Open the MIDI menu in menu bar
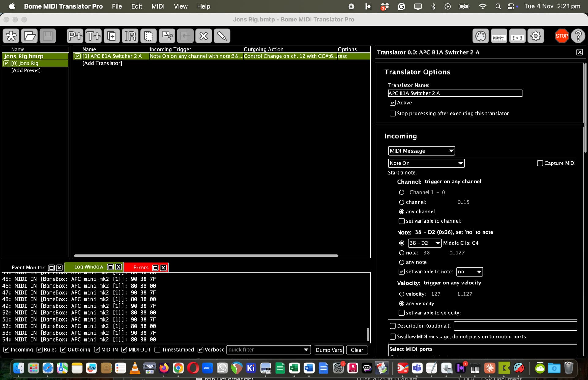The height and width of the screenshot is (380, 588). pyautogui.click(x=158, y=6)
